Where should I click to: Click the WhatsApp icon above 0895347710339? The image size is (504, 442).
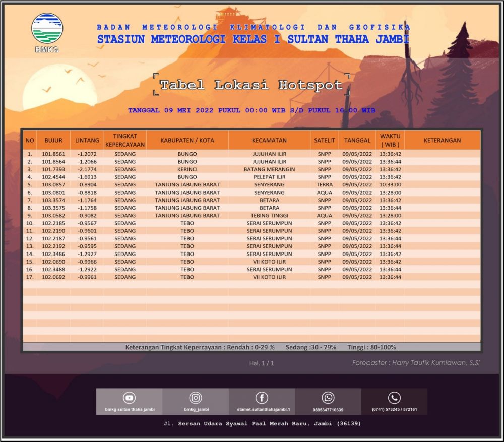point(328,398)
